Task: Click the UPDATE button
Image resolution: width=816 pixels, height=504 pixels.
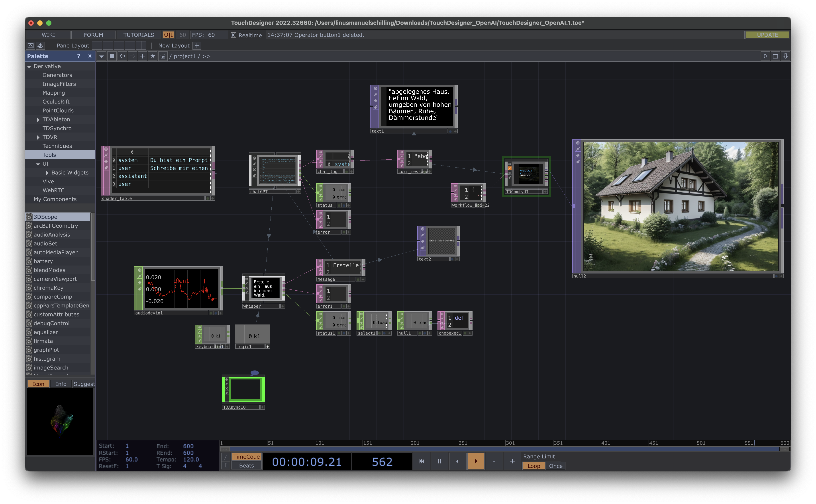Action: click(767, 35)
